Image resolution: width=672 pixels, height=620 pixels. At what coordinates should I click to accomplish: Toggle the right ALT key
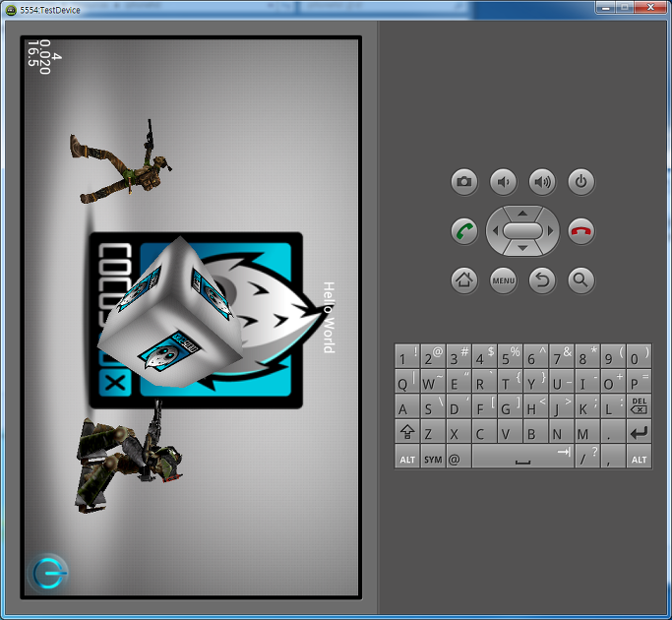tap(639, 457)
